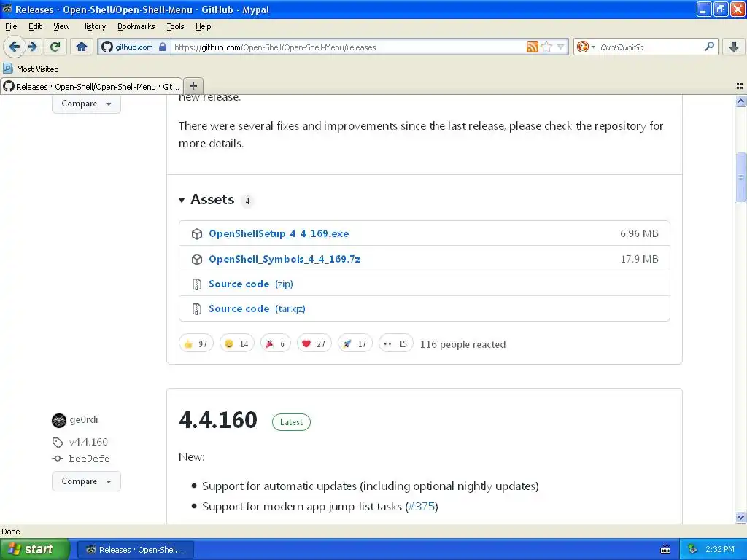Click the scrollbar down arrow
The image size is (747, 560).
point(740,517)
